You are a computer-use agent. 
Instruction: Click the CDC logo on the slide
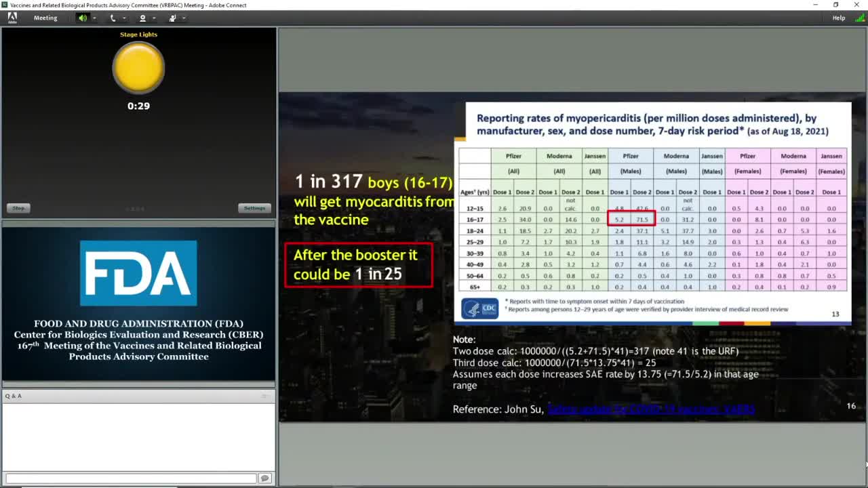[x=480, y=309]
